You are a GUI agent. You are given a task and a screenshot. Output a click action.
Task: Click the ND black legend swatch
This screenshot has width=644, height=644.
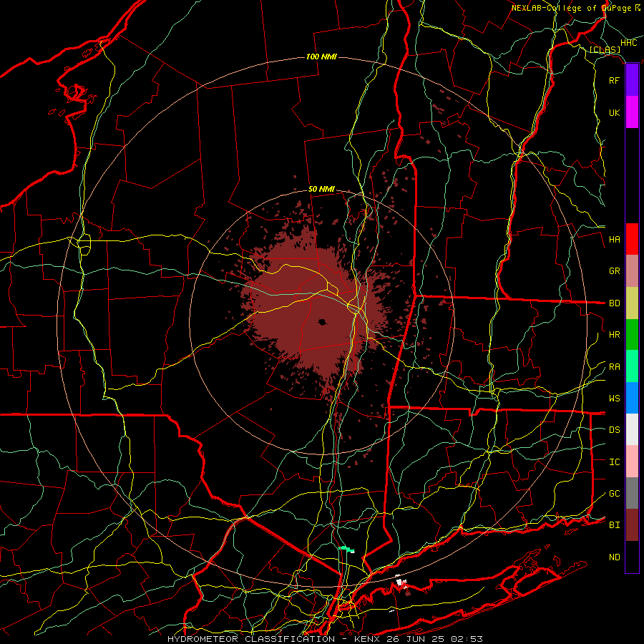point(632,557)
